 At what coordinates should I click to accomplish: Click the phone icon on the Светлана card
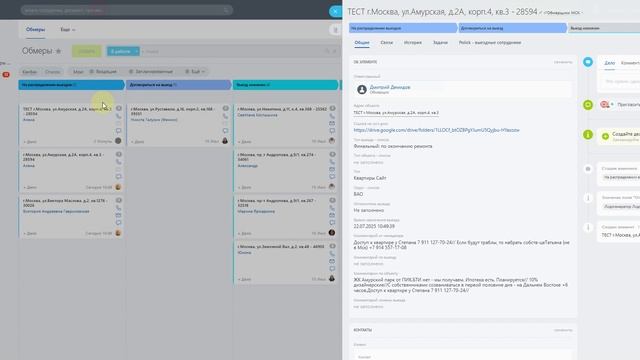click(332, 116)
